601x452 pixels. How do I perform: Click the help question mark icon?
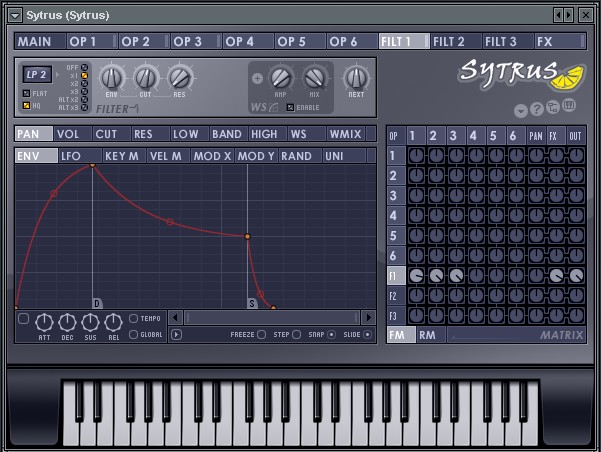(x=537, y=110)
